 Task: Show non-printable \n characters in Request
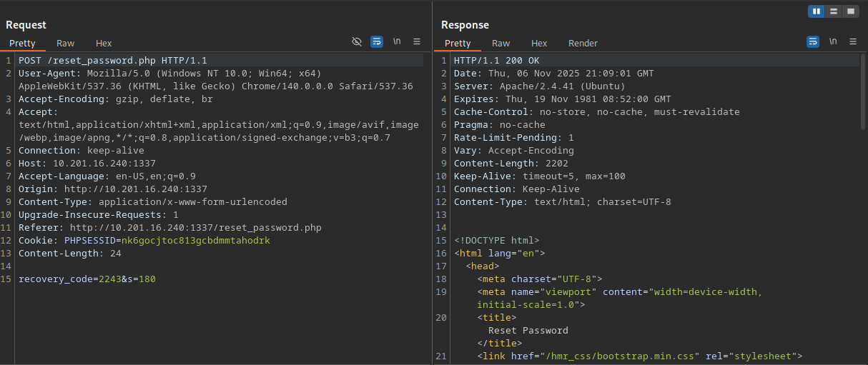(397, 42)
